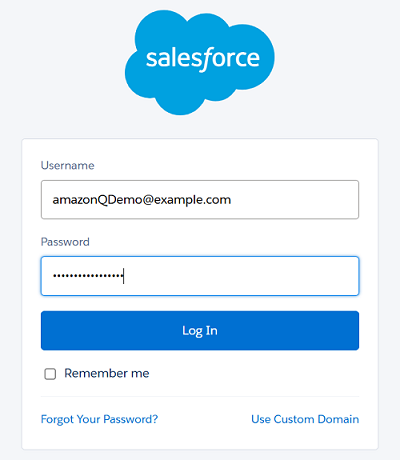Focus the Password input field
The width and height of the screenshot is (400, 460).
tap(200, 276)
